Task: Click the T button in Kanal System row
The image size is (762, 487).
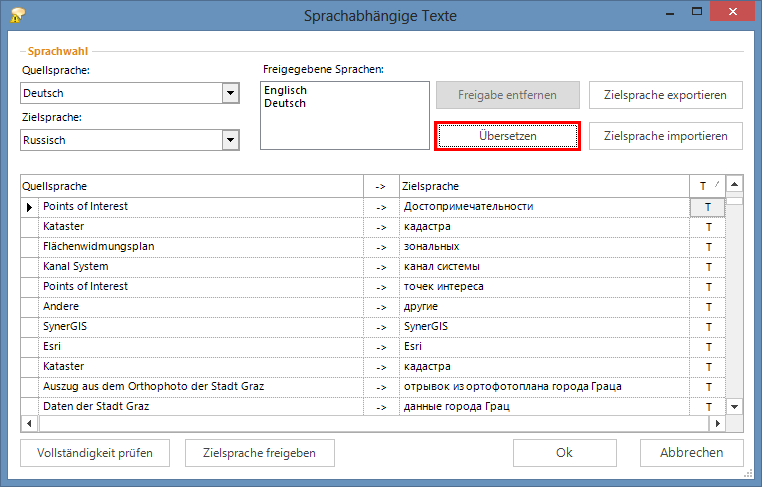Action: pos(708,267)
